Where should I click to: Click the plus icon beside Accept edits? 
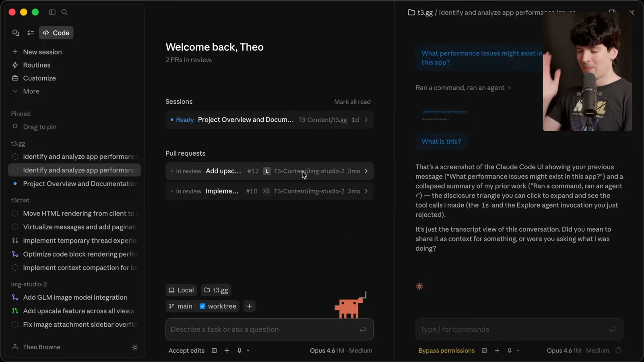click(227, 351)
